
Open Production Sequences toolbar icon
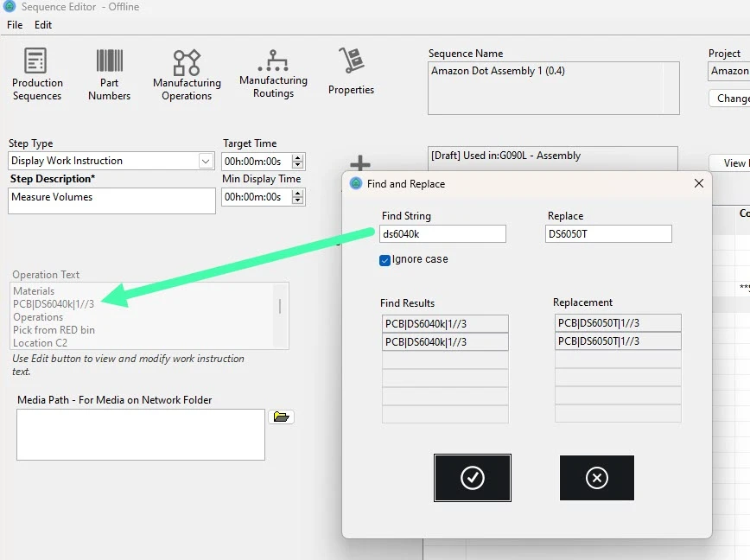(36, 62)
